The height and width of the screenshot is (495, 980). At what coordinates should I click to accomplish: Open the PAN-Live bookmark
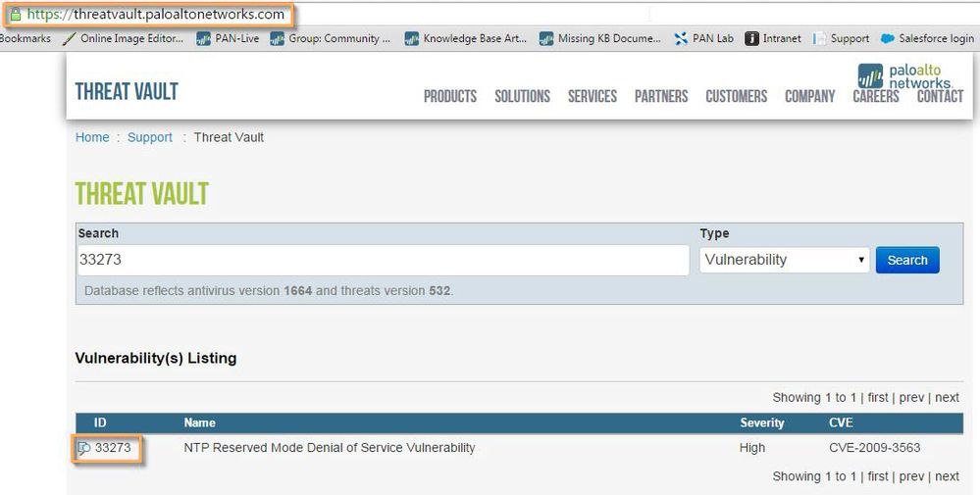[x=227, y=38]
